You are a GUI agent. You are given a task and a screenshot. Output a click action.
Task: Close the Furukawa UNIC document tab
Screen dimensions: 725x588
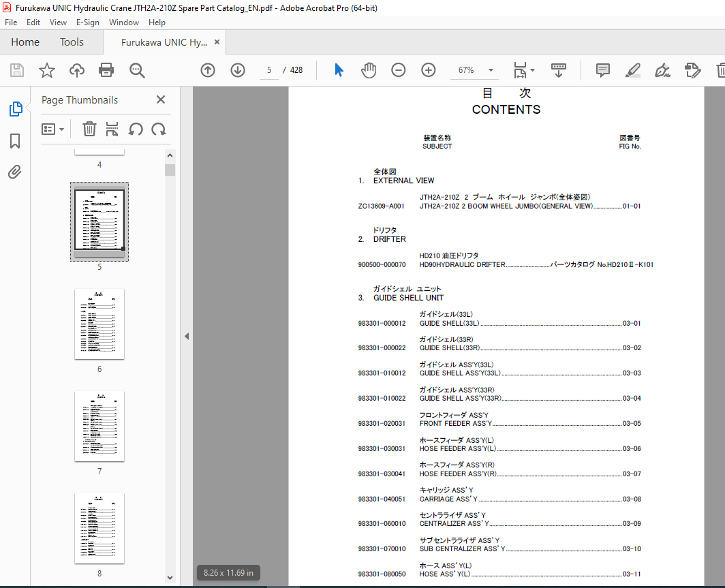(x=217, y=42)
